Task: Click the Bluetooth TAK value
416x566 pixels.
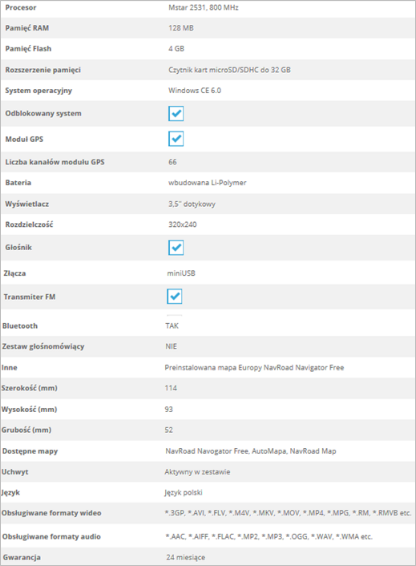Action: pyautogui.click(x=172, y=326)
